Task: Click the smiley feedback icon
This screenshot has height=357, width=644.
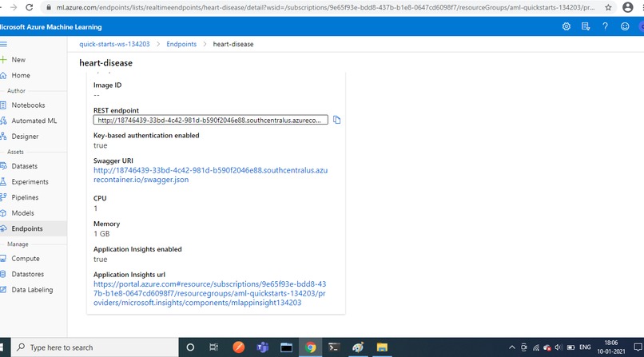Action: click(x=625, y=26)
